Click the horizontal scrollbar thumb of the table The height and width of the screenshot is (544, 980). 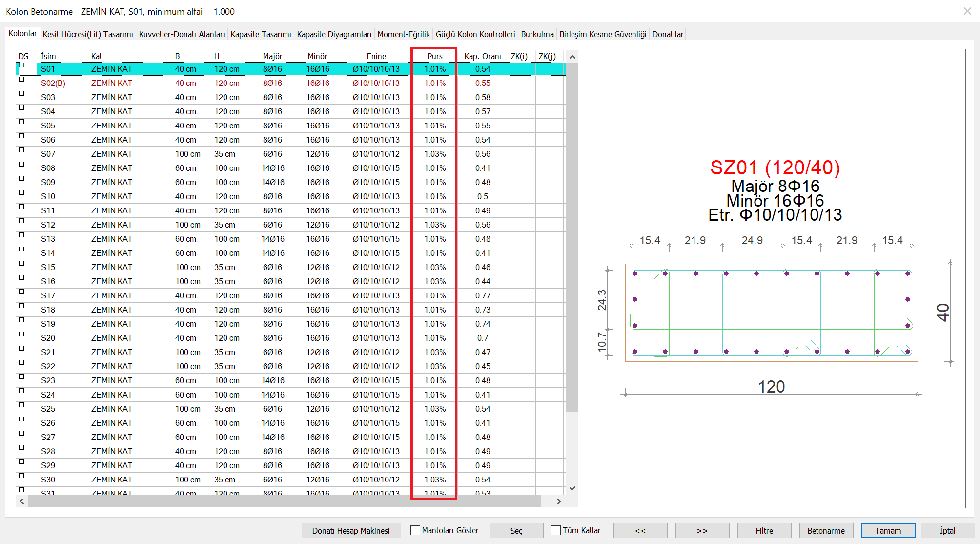tap(285, 501)
